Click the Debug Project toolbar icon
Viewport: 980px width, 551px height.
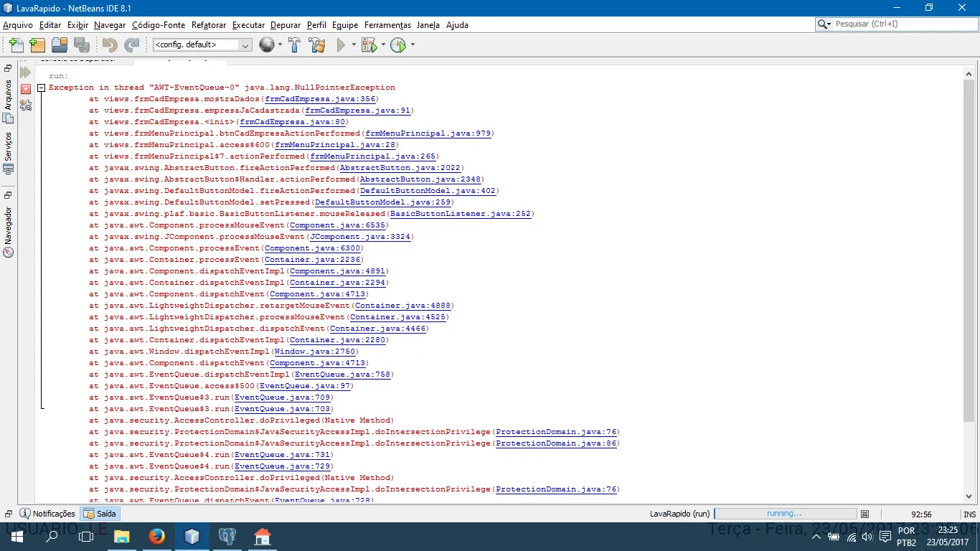(369, 45)
